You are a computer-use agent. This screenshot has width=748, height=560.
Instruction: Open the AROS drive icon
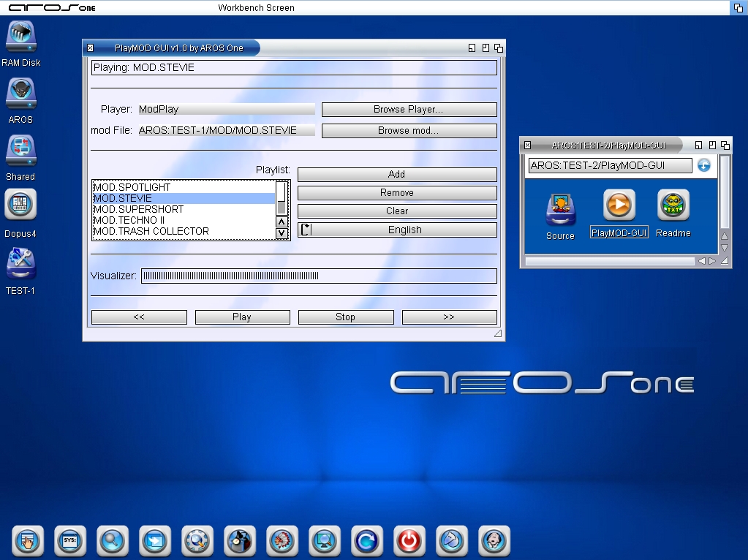click(x=21, y=94)
